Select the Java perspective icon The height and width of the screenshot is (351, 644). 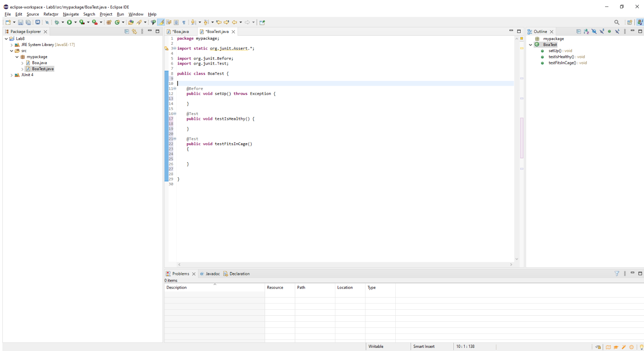[640, 22]
